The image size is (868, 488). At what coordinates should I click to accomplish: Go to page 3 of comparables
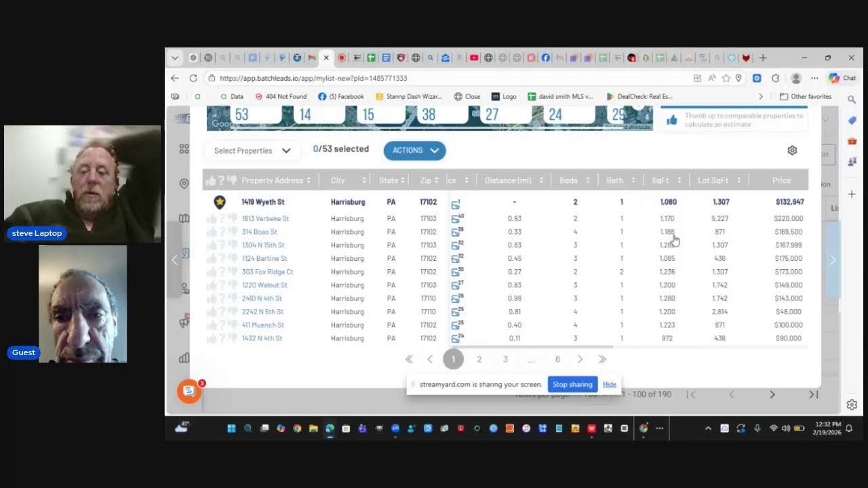point(505,359)
